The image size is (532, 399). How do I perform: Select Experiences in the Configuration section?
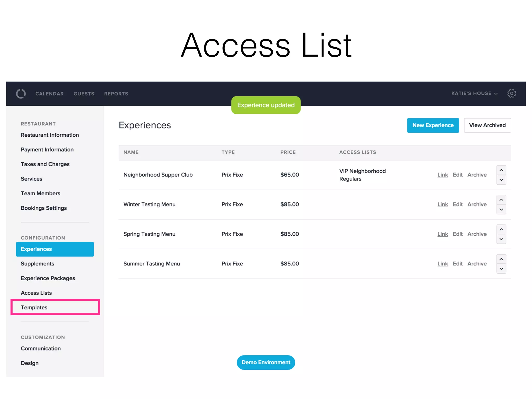(x=55, y=249)
